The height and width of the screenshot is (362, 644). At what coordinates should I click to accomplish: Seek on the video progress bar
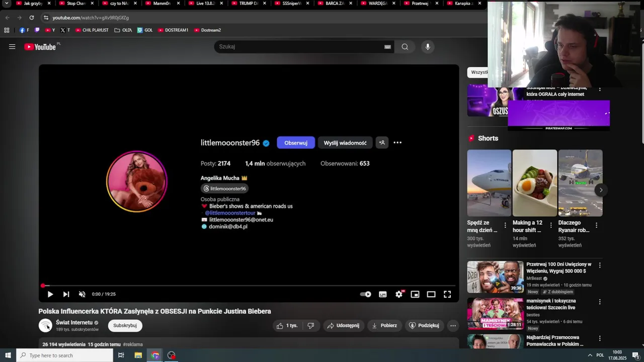[249, 286]
